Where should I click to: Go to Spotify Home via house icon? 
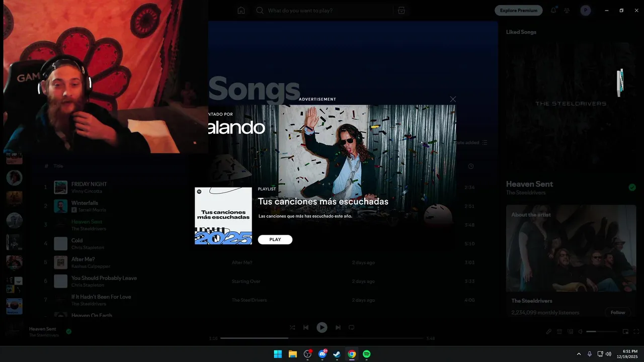241,10
